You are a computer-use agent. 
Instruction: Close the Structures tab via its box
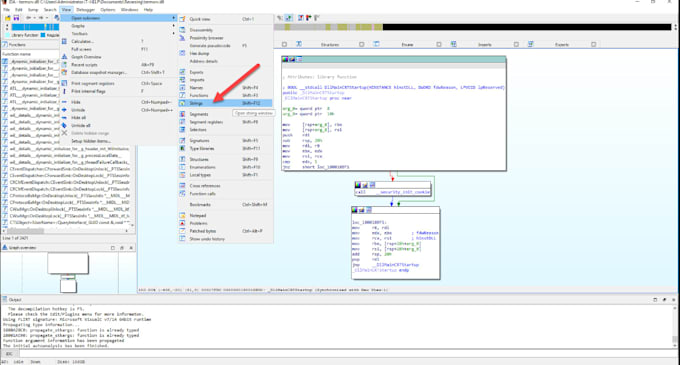[362, 44]
